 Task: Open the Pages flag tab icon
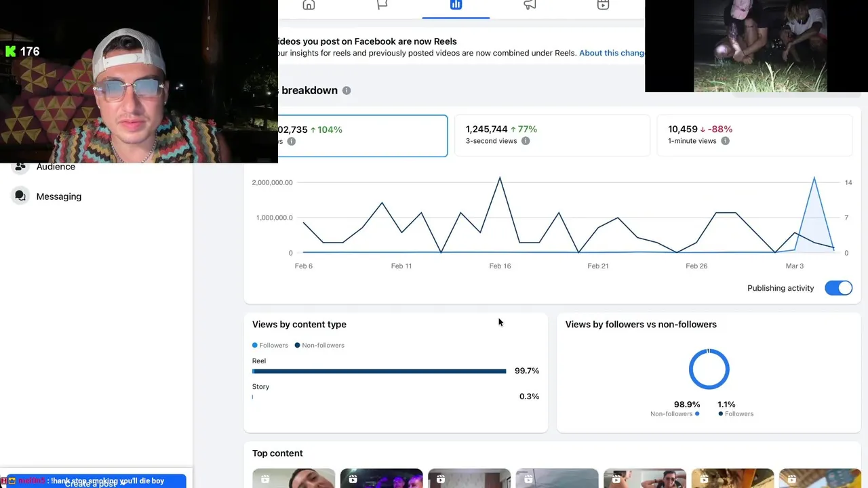[382, 5]
